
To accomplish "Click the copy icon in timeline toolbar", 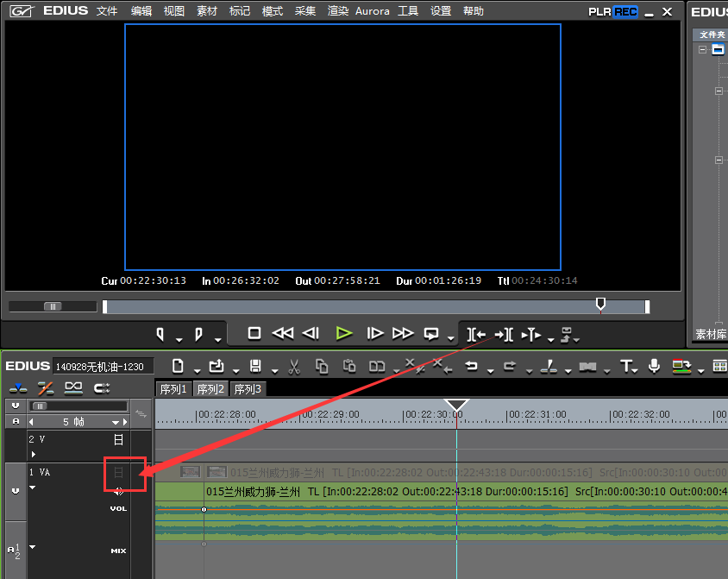I will [322, 367].
